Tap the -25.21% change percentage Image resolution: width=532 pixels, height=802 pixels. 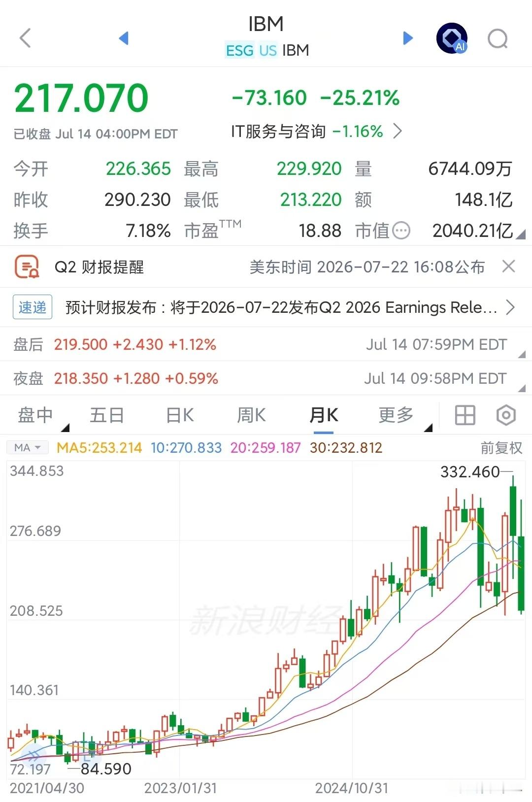pyautogui.click(x=360, y=98)
